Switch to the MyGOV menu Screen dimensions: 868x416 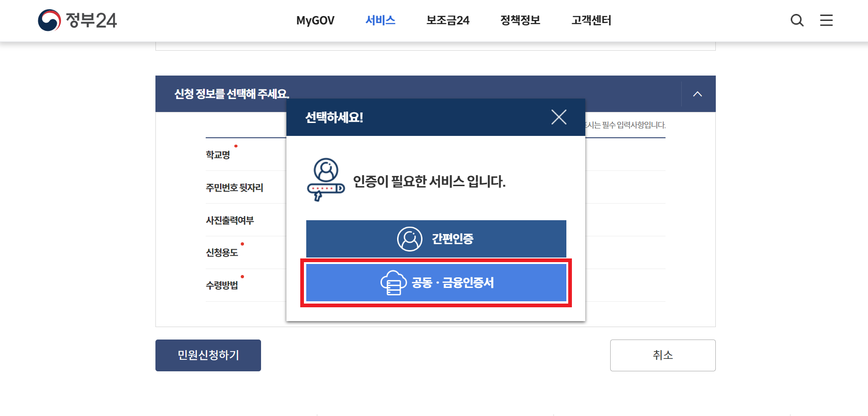click(315, 20)
